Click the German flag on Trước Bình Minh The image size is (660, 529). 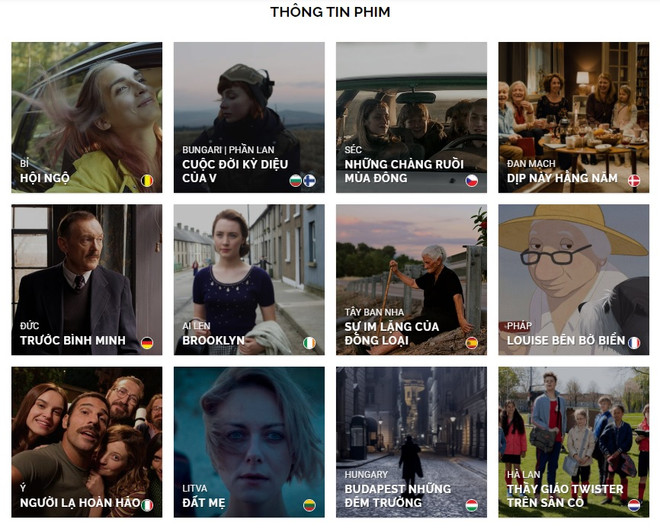147,343
